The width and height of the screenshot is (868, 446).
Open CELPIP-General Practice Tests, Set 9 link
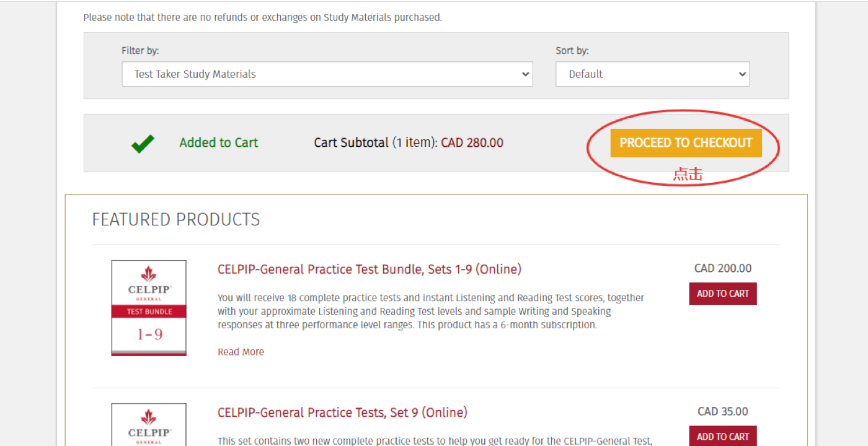pyautogui.click(x=342, y=413)
